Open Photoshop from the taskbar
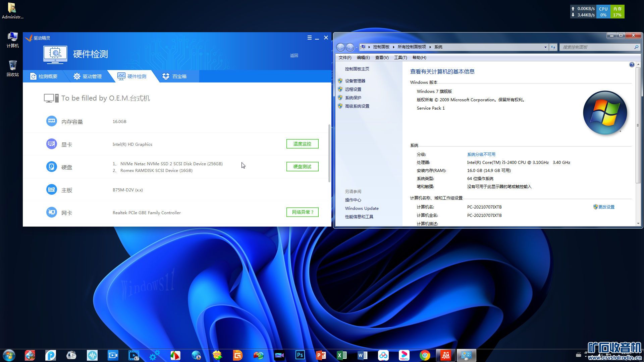644x362 pixels. 300,355
